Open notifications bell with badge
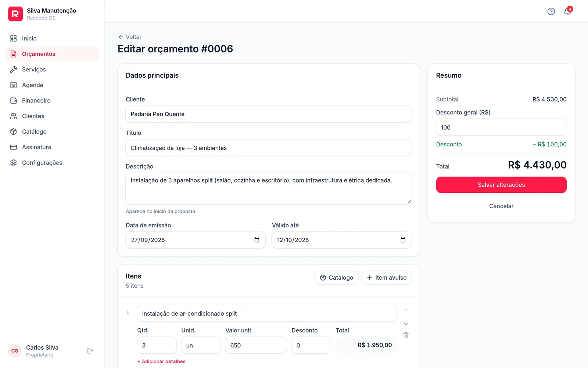588x368 pixels. 567,11
